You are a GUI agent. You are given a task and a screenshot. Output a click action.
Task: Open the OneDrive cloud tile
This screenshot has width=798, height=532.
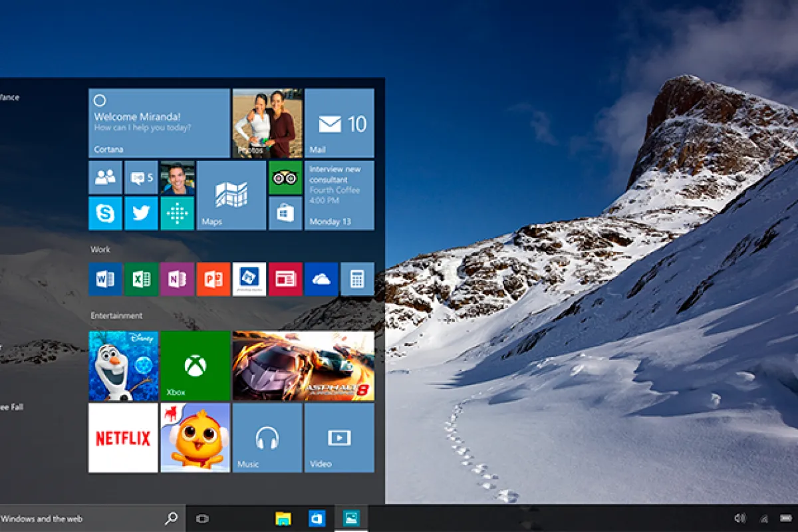click(321, 279)
